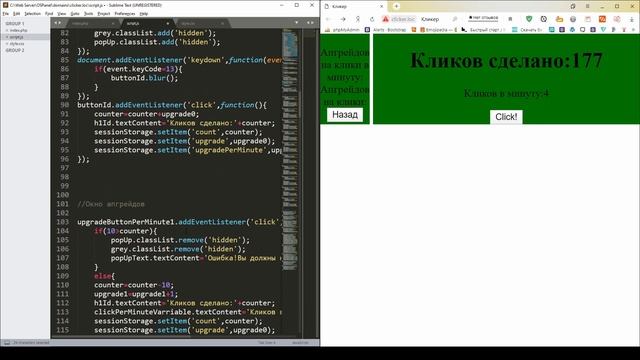640x360 pixels.
Task: Click line number 103 in the gutter
Action: (x=63, y=222)
